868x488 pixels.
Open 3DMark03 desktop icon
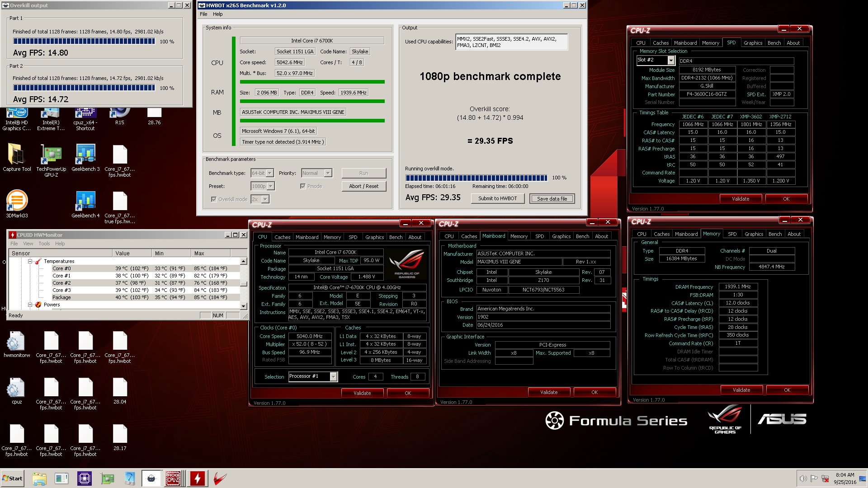pyautogui.click(x=17, y=204)
